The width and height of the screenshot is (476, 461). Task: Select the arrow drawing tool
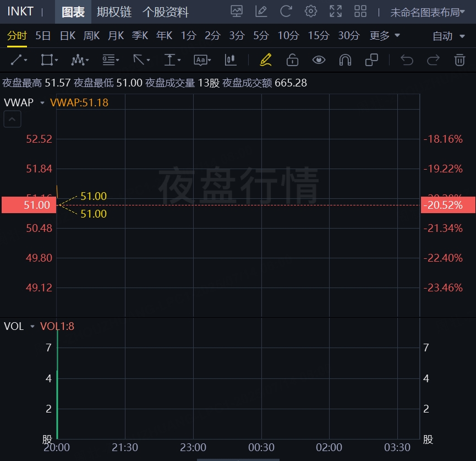click(x=141, y=60)
